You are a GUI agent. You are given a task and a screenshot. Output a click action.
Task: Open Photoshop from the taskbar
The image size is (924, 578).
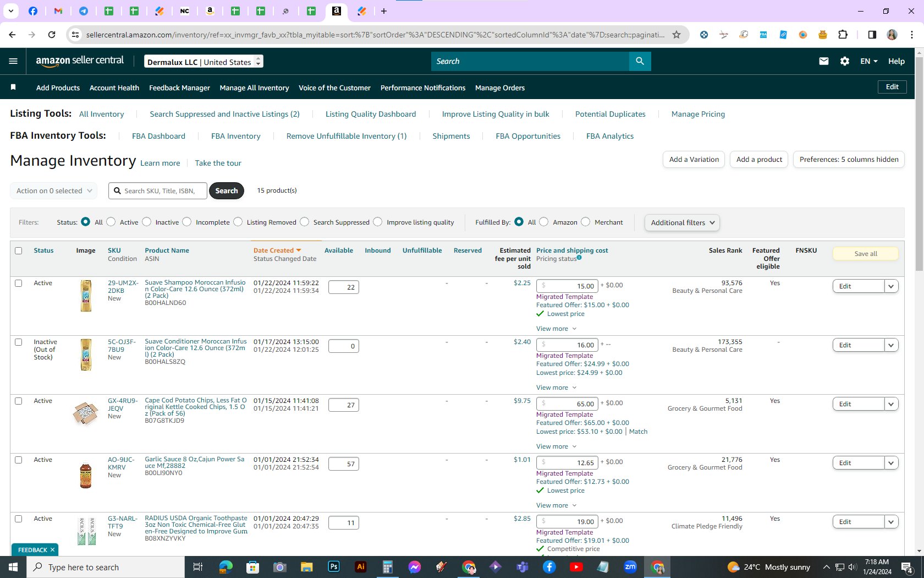click(x=333, y=567)
